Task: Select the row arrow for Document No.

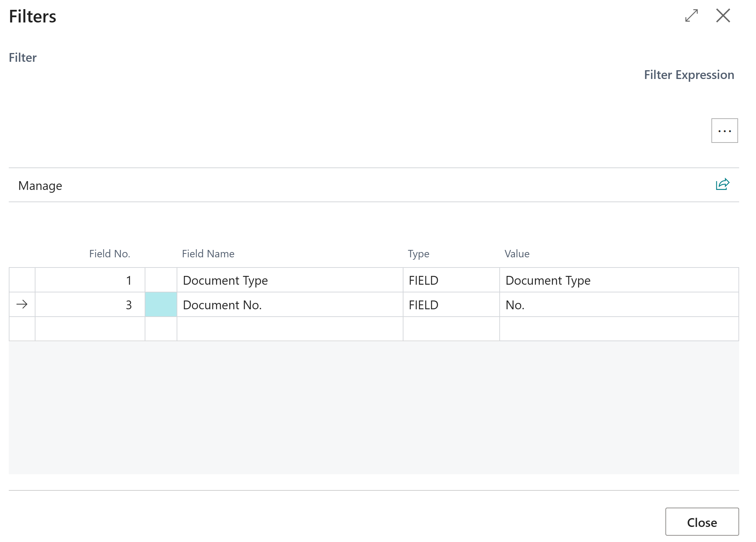Action: coord(22,304)
